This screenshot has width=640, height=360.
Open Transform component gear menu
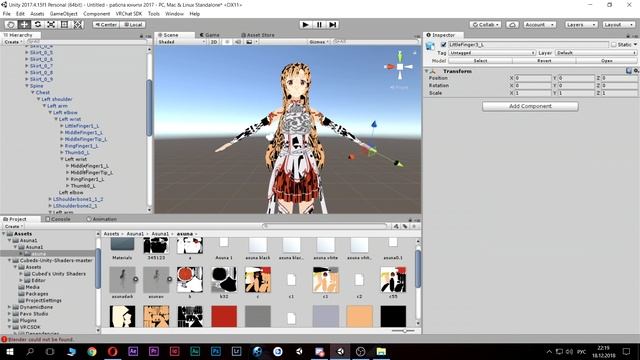click(636, 71)
